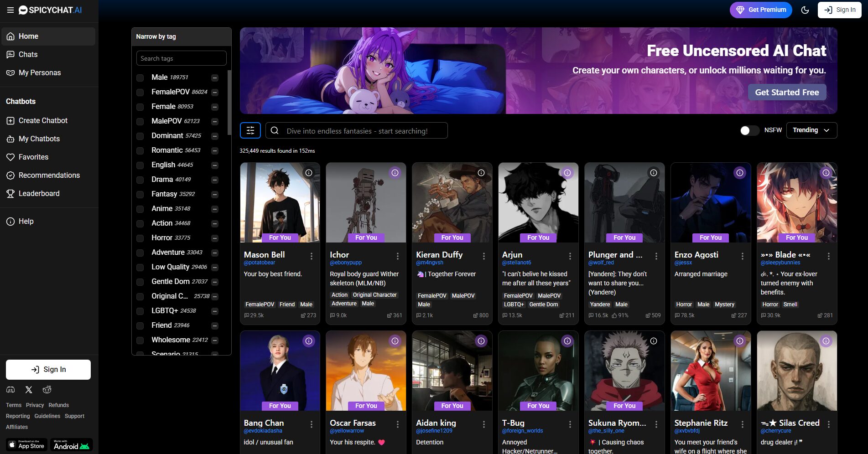Open options menu on Enzo Agosti card

tap(743, 257)
